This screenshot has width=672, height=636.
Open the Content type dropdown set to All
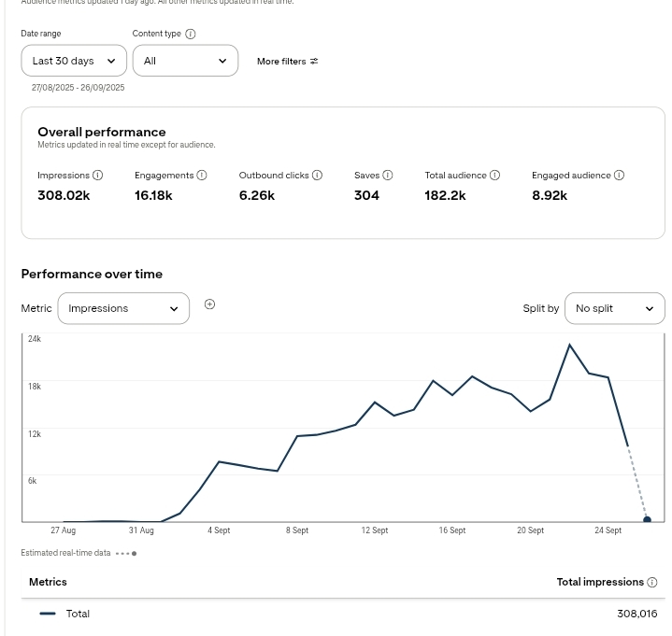[185, 61]
